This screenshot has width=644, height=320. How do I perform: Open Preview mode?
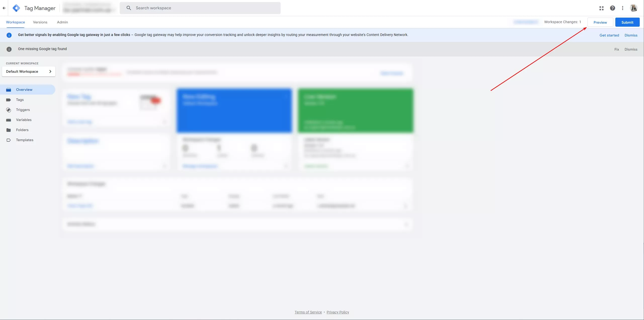pos(600,22)
